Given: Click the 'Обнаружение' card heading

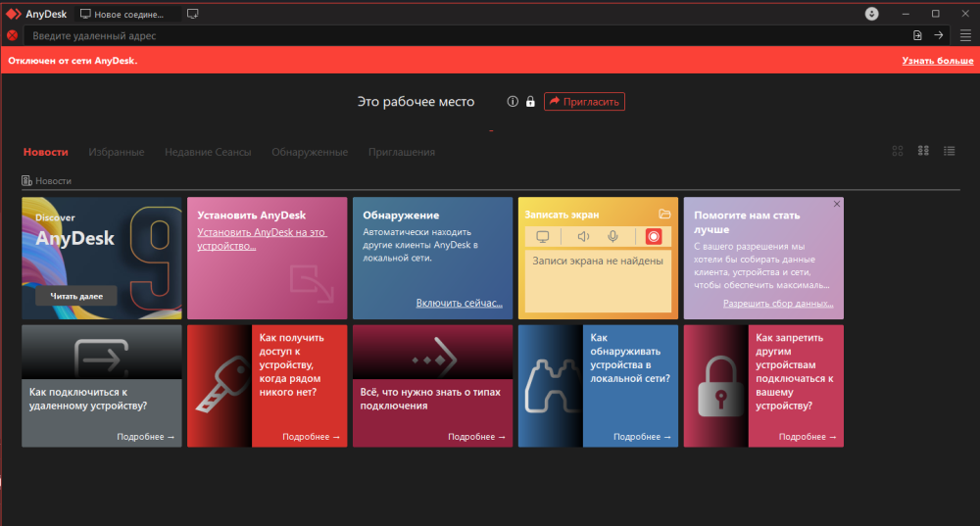Looking at the screenshot, I should 401,215.
